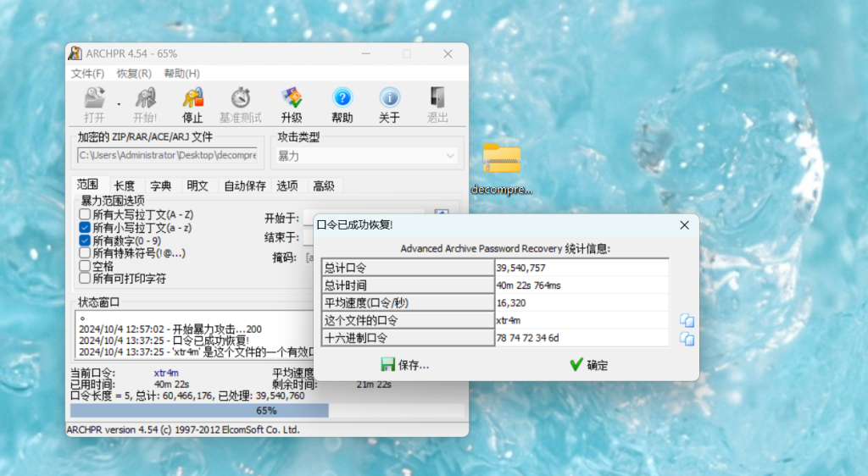868x476 pixels.
Task: Uncheck 所有小写拉丁文(a - z) checkbox
Action: click(85, 227)
